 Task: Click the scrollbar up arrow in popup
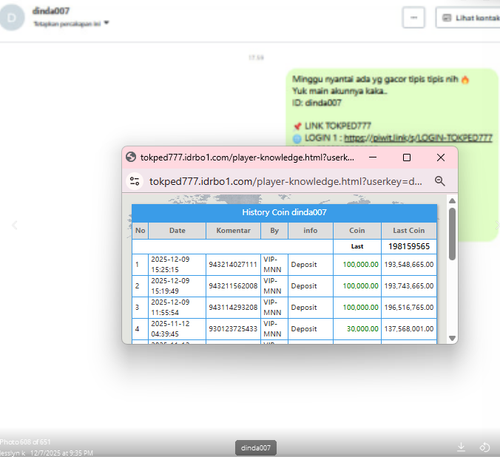[x=452, y=201]
